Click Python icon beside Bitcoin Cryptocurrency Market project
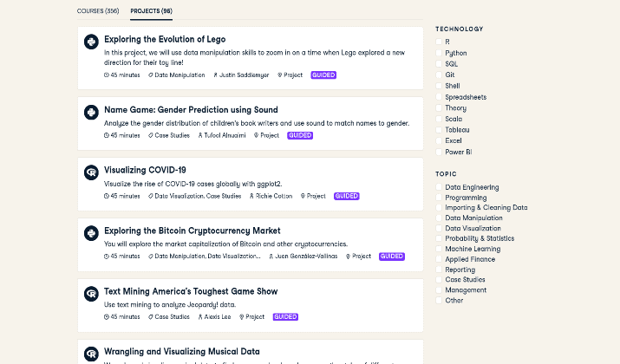620x364 pixels. (91, 233)
